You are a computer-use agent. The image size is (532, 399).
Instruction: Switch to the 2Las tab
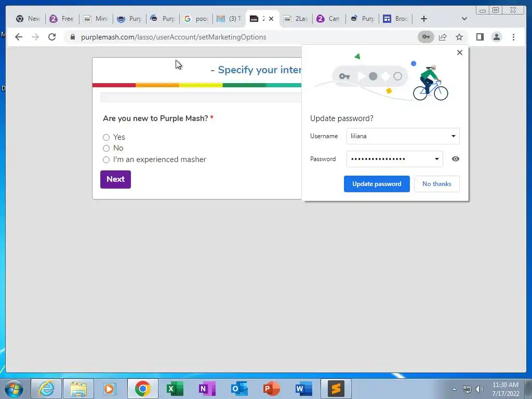coord(296,19)
